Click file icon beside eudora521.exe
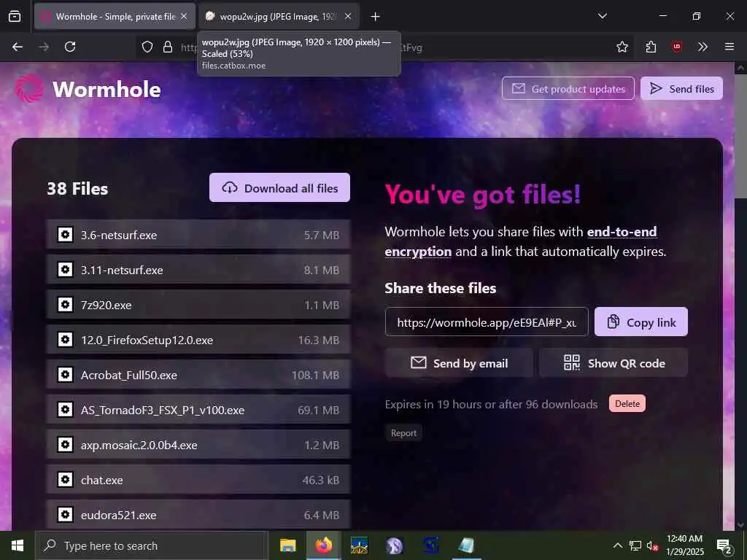 pos(65,514)
